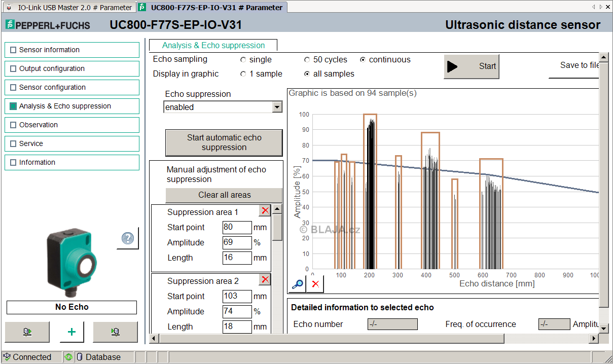Open Observation menu item
The width and height of the screenshot is (613, 364).
tap(72, 125)
